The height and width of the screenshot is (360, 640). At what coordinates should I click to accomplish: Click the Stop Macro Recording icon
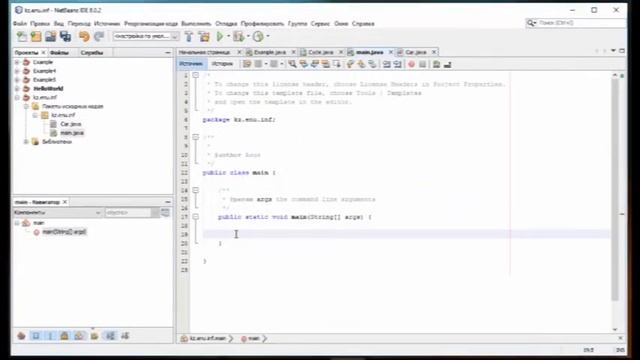tap(422, 64)
